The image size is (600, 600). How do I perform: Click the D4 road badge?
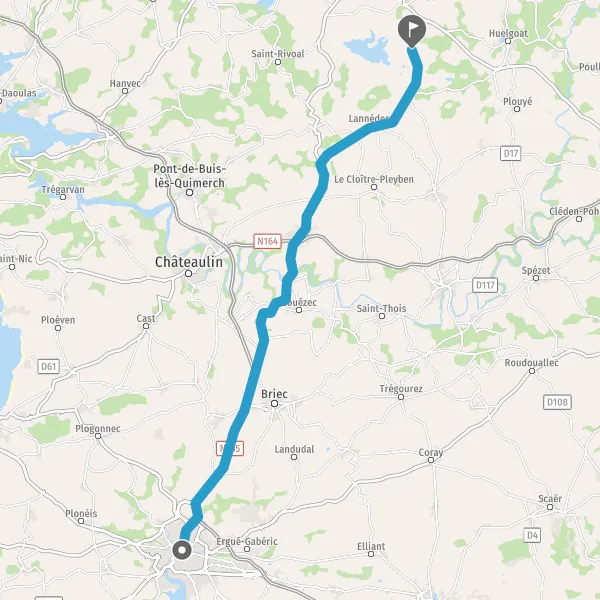532,535
